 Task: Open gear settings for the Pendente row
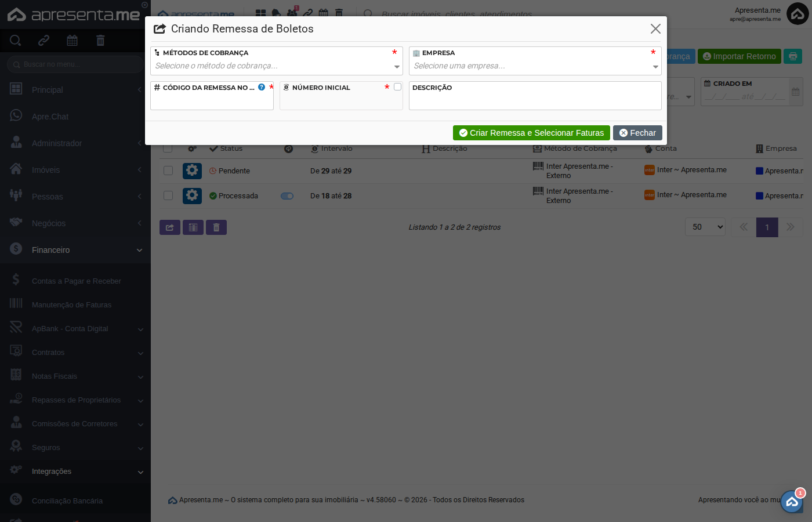pos(192,171)
